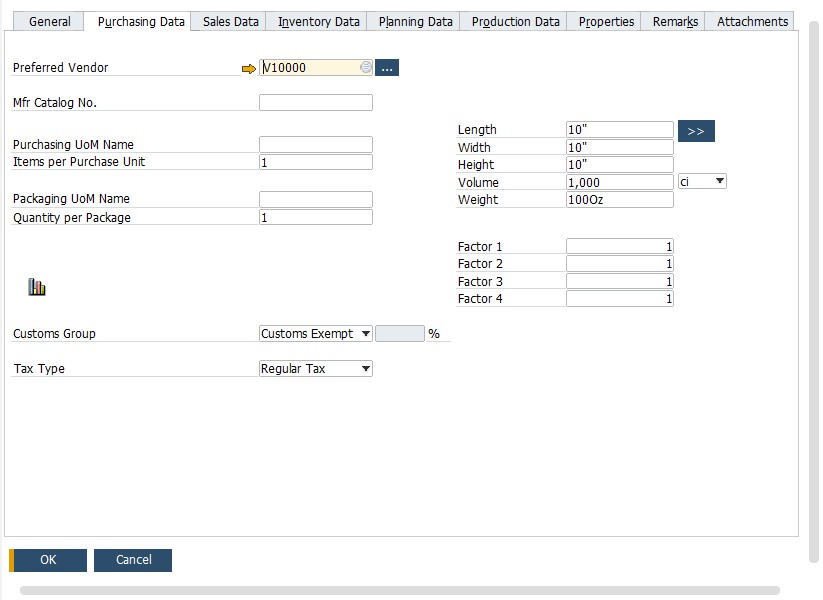
Task: Open the Customs Group dropdown
Action: (x=365, y=334)
